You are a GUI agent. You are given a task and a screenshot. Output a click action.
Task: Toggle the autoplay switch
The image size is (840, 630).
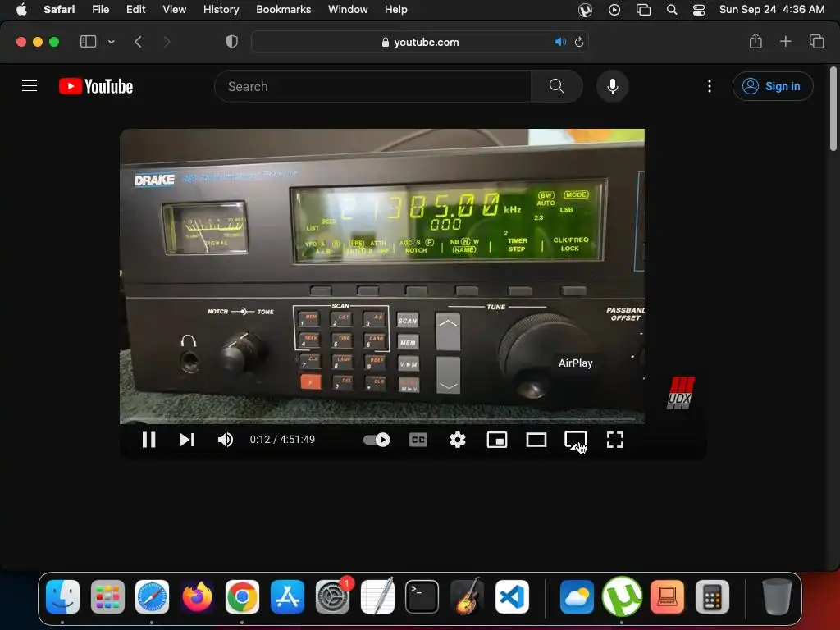pyautogui.click(x=377, y=440)
